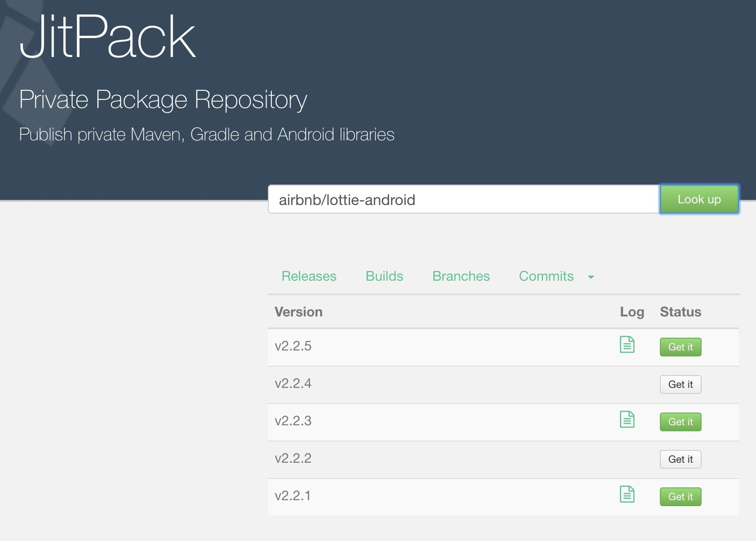Sort by the Version column header
This screenshot has height=541, width=756.
click(298, 311)
